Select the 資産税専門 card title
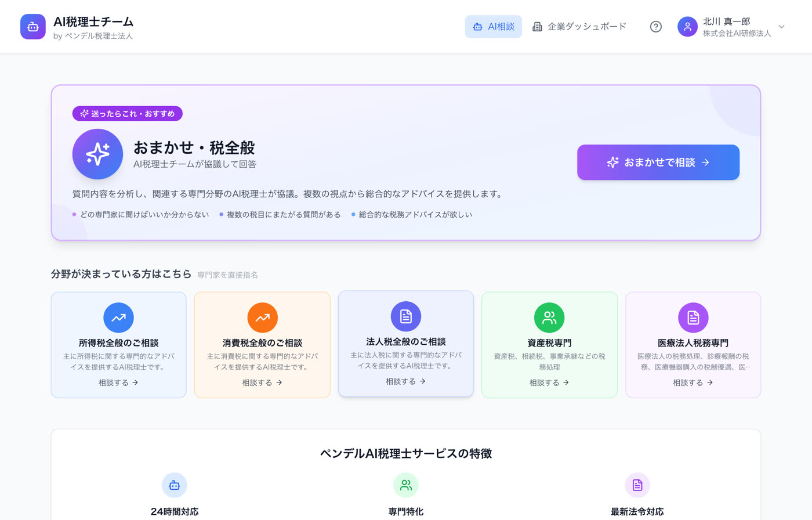 click(549, 343)
